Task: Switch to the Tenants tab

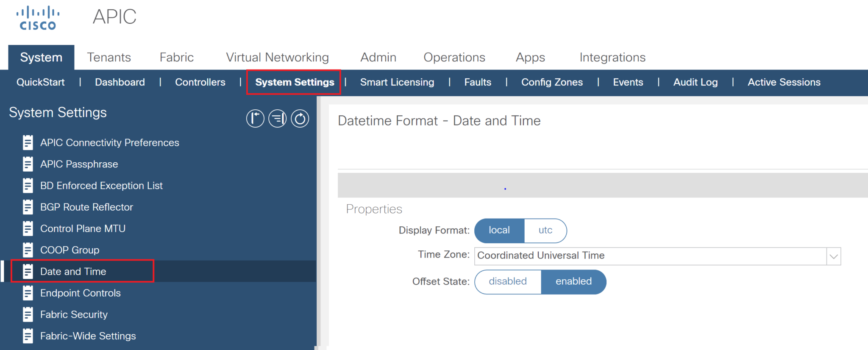Action: [x=109, y=57]
